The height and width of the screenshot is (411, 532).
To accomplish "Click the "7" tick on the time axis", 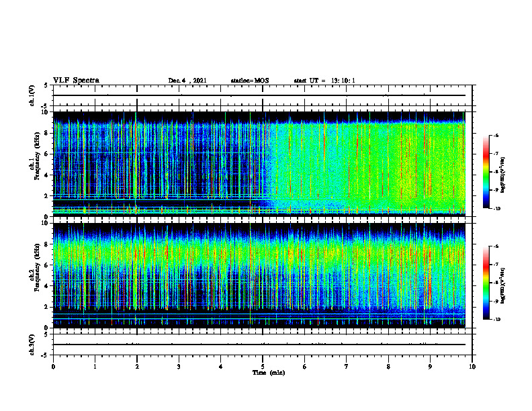I will click(347, 367).
